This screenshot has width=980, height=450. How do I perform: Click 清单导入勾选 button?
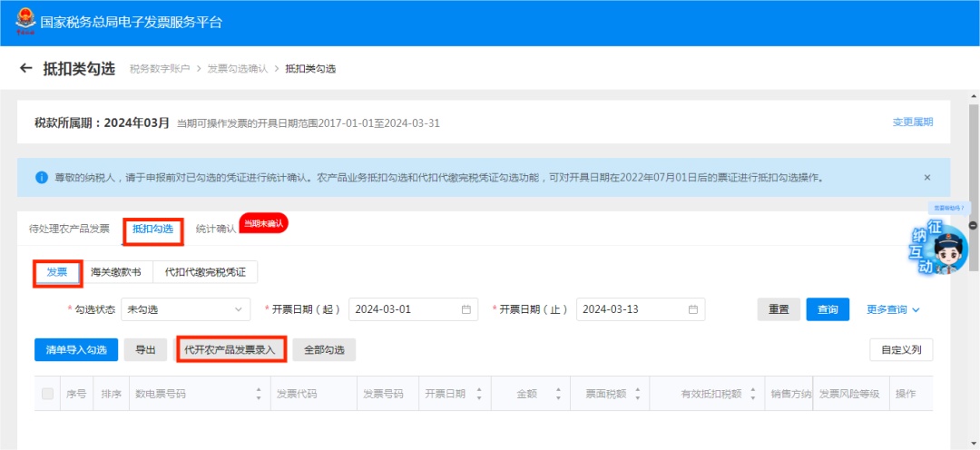tap(76, 350)
